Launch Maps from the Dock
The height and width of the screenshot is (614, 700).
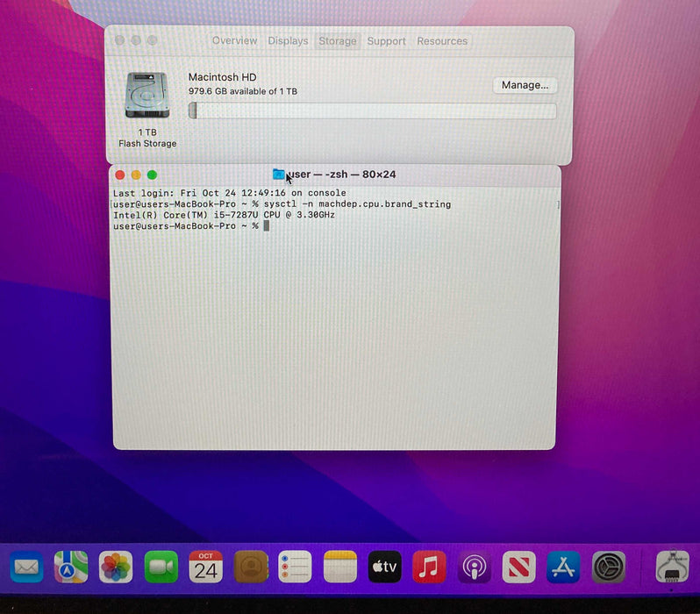click(x=71, y=568)
